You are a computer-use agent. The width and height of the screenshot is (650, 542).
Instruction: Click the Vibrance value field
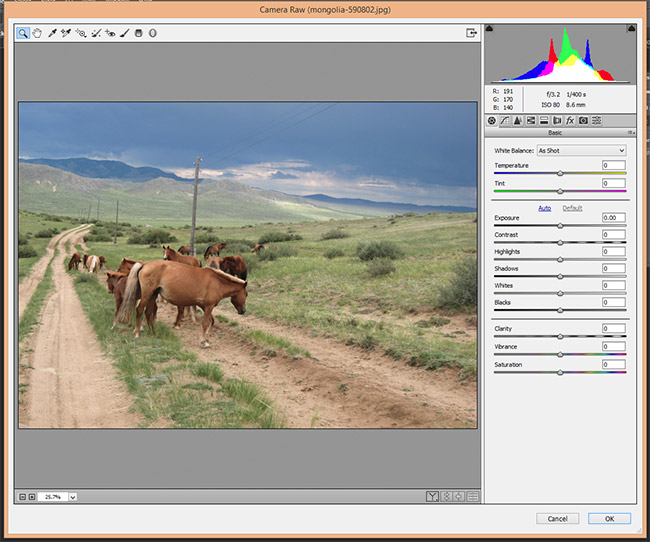(614, 347)
